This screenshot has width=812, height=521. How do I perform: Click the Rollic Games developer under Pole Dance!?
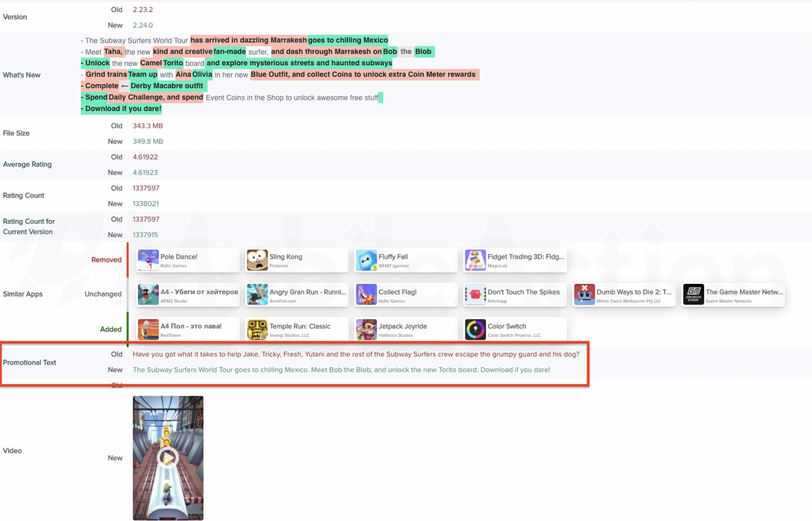(174, 266)
